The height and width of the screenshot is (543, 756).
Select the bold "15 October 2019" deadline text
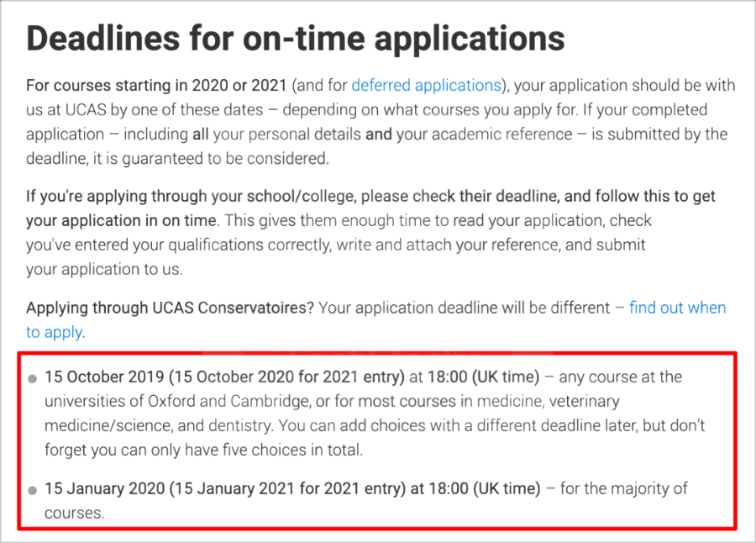(104, 377)
